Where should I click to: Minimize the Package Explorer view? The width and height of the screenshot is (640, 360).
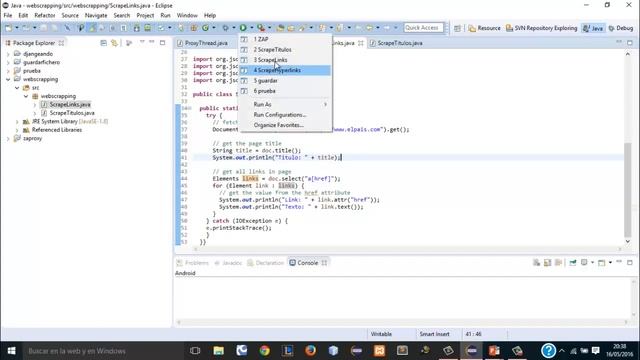[152, 42]
